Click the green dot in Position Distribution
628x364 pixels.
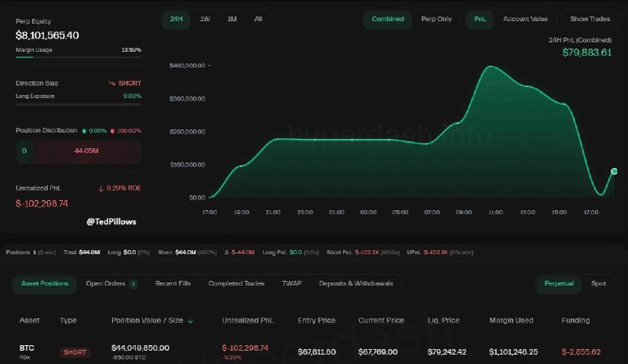(85, 130)
